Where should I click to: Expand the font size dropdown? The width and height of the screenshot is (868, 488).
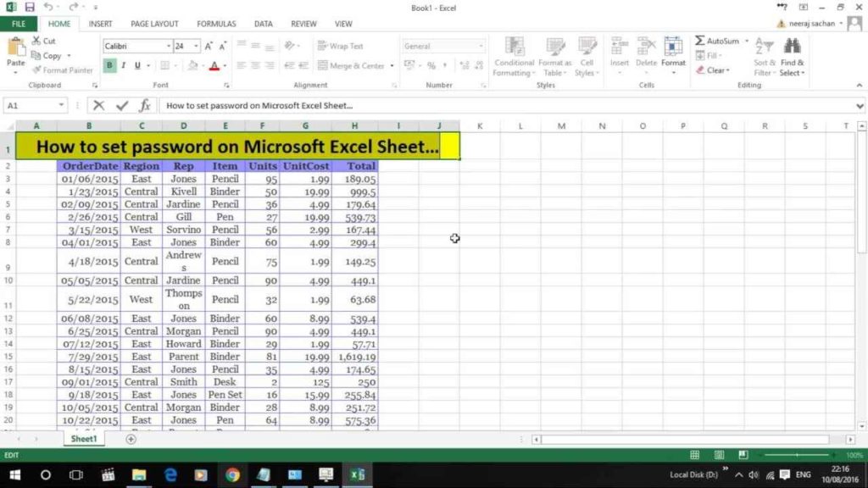197,46
